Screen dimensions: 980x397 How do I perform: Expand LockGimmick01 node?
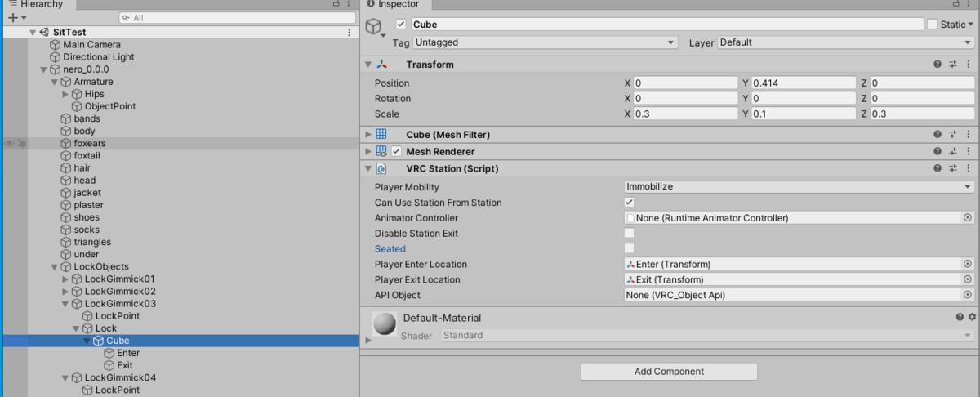(65, 279)
